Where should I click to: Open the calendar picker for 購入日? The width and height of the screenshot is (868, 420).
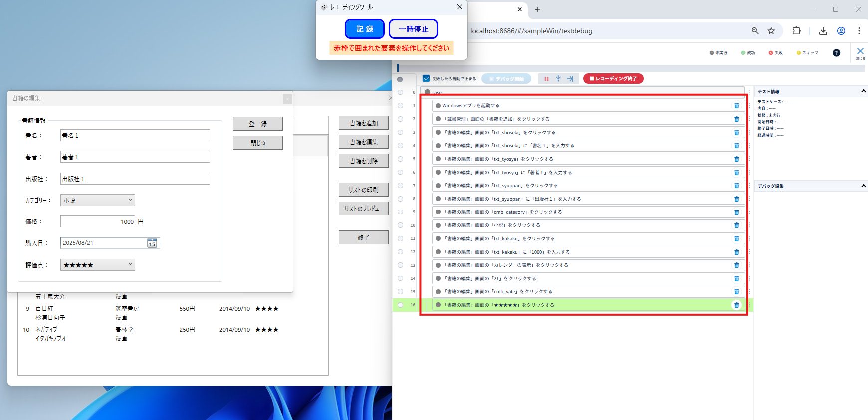[152, 243]
